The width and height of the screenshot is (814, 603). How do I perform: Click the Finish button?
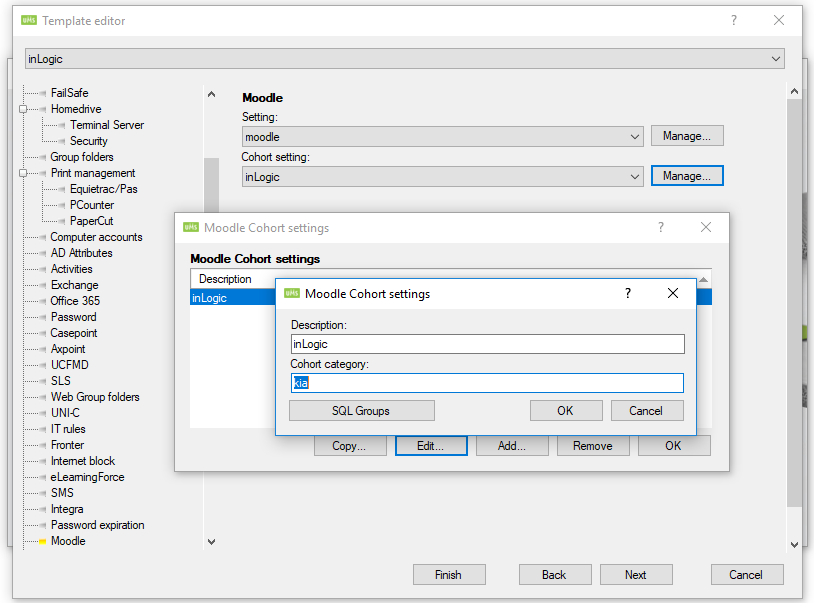[448, 575]
